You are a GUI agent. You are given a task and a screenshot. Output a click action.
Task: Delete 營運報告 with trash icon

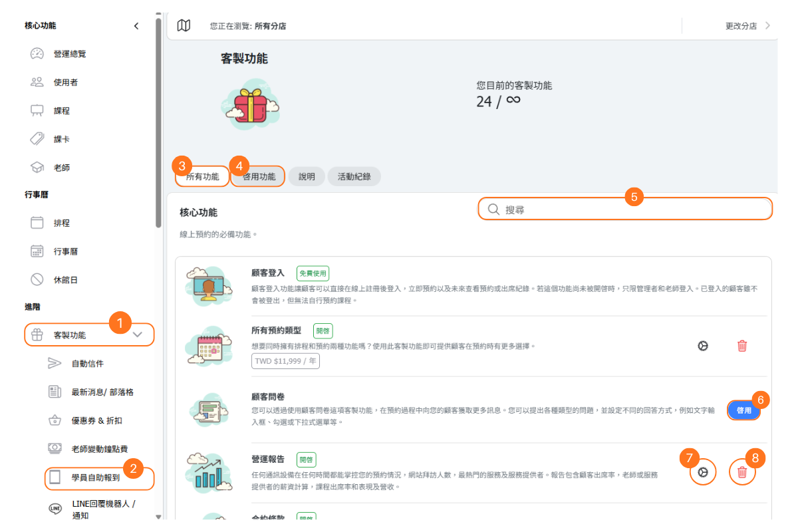tap(742, 473)
